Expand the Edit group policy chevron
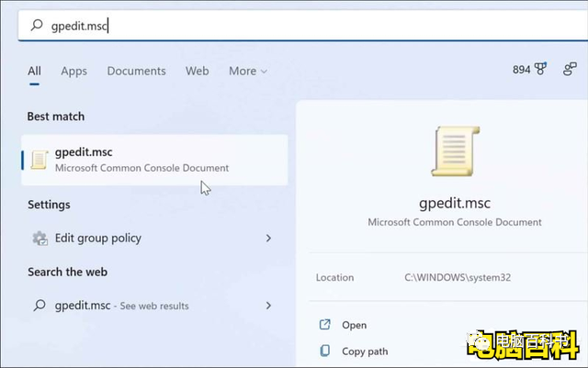 point(268,238)
